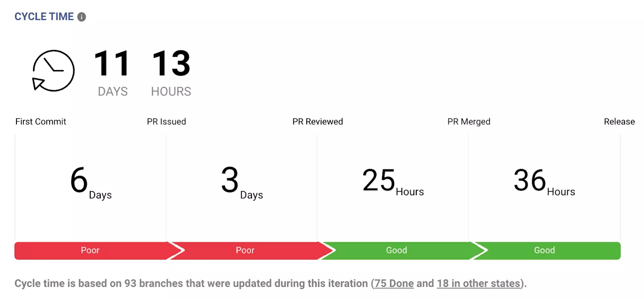The width and height of the screenshot is (644, 299).
Task: Click the First Commit stage label
Action: 41,122
